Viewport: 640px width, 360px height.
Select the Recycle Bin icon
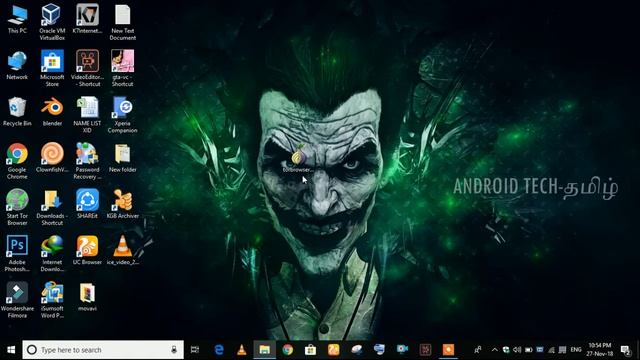[17, 111]
